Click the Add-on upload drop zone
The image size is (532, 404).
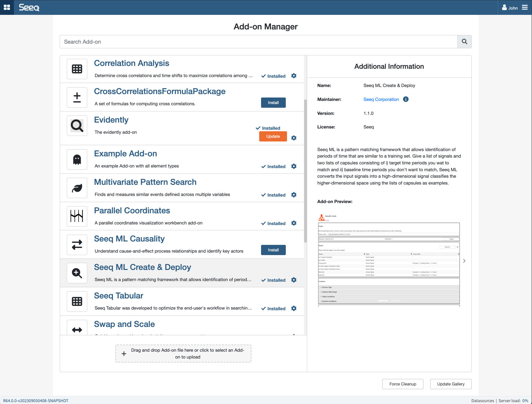click(x=183, y=353)
